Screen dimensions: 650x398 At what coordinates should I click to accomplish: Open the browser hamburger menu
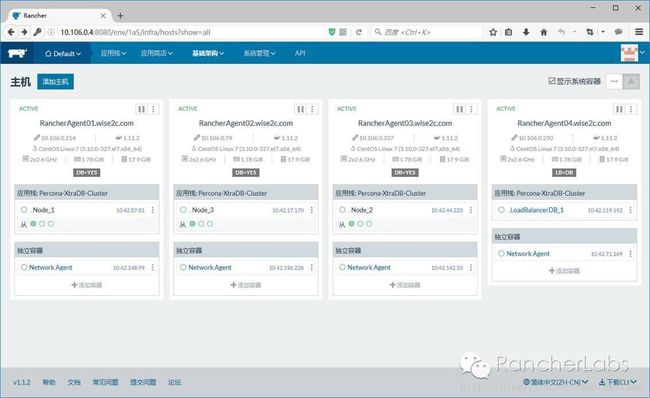(x=639, y=32)
